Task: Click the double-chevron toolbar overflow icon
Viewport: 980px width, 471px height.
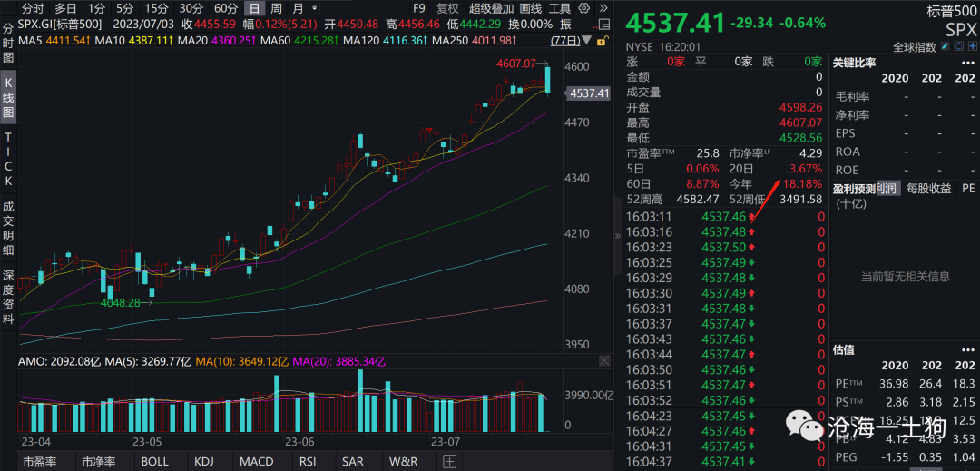Action: click(602, 9)
